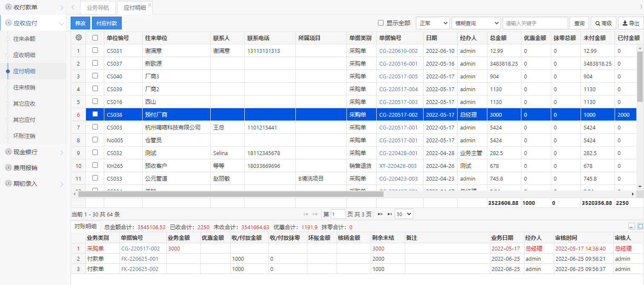This screenshot has width=644, height=285.
Task: Sort by the 总金额 column header
Action: pos(504,38)
